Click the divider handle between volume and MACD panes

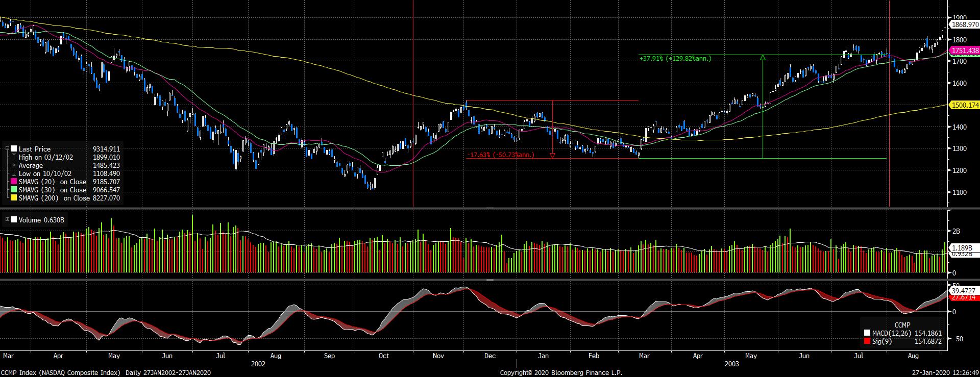490,280
